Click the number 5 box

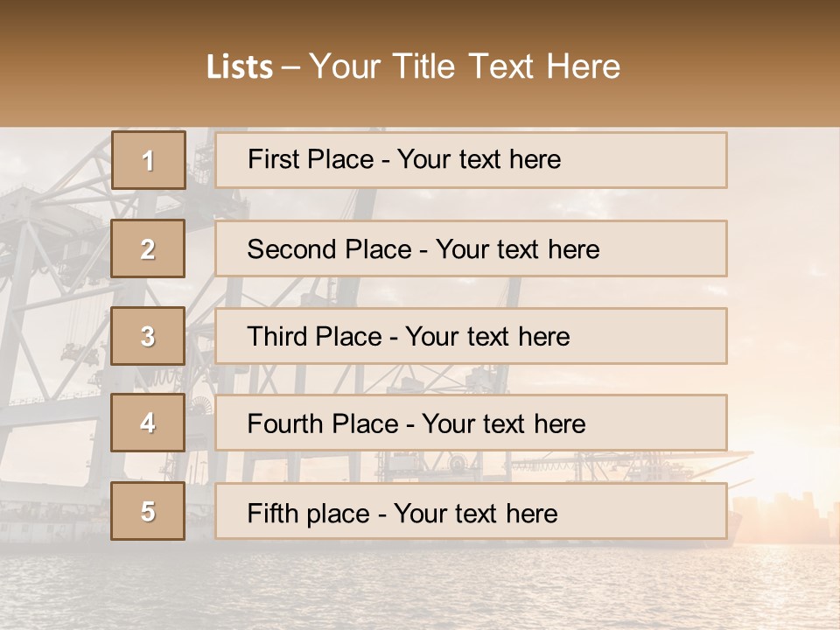(148, 511)
